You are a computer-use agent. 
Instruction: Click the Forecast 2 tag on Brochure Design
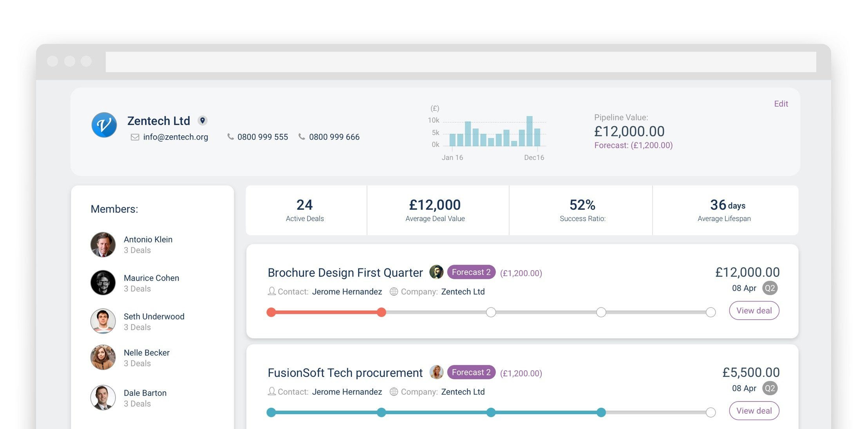471,272
